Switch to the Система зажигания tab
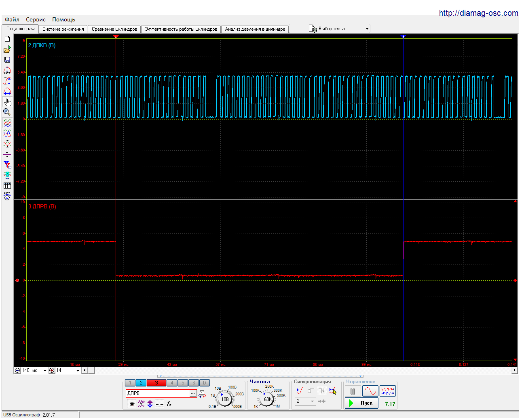The width and height of the screenshot is (524, 420). pyautogui.click(x=63, y=29)
